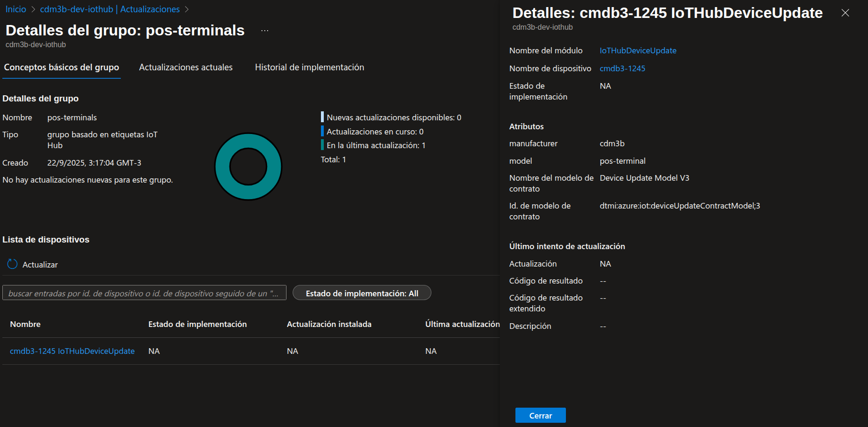Sort by Estado de implementación column header
Image resolution: width=868 pixels, height=427 pixels.
click(x=198, y=324)
